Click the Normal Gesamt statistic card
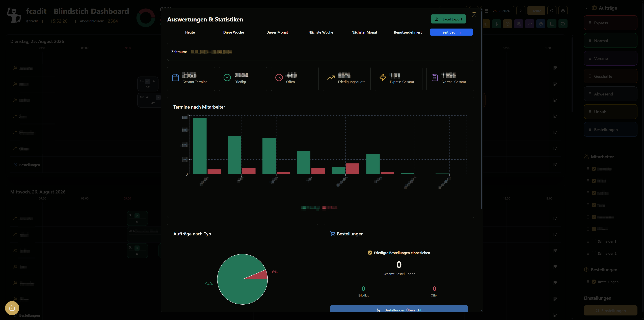This screenshot has width=644, height=320. pos(450,79)
